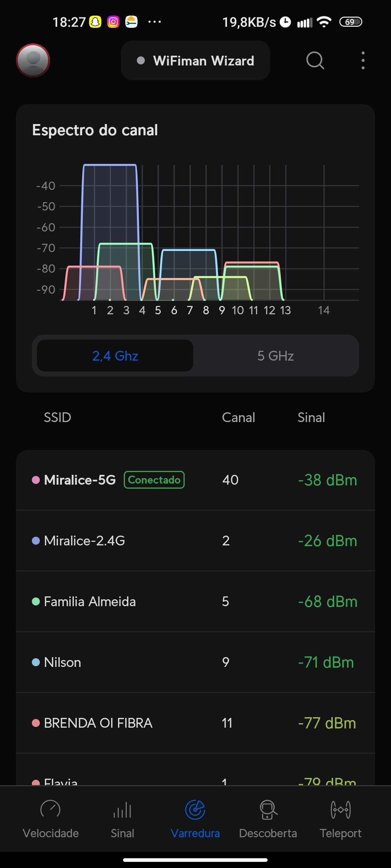Open the three-dot overflow menu
The image size is (391, 868).
[x=363, y=60]
